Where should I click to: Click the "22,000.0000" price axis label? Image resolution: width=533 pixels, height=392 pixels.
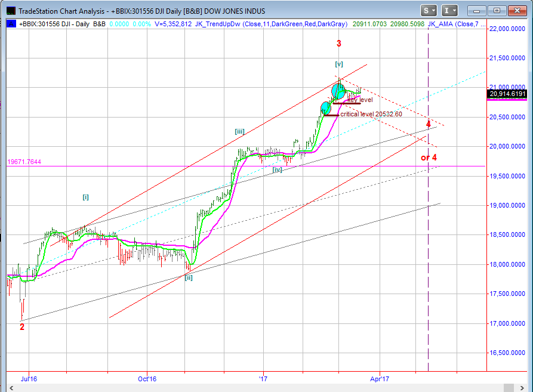[x=507, y=29]
